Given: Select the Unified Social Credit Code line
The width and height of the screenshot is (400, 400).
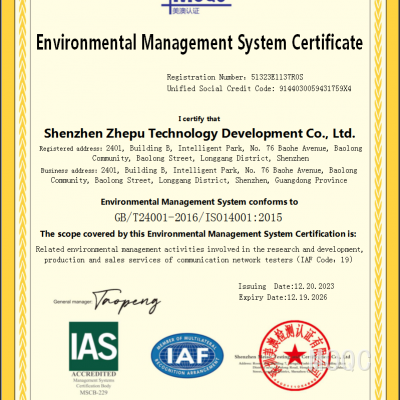Looking at the screenshot, I should pyautogui.click(x=259, y=89).
